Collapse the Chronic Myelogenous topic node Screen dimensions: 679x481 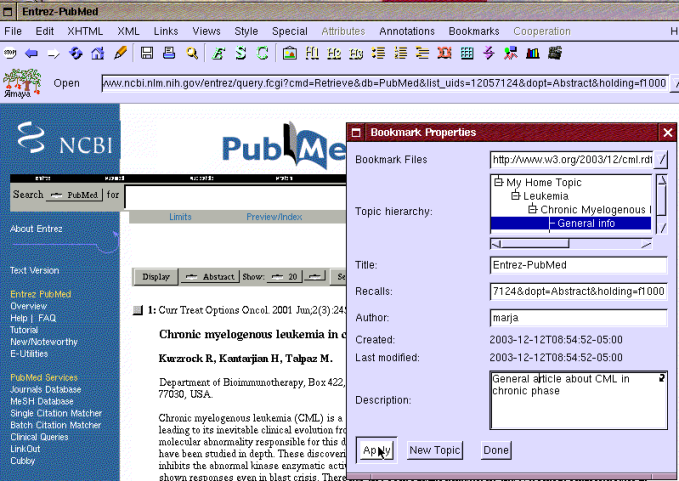(x=532, y=210)
